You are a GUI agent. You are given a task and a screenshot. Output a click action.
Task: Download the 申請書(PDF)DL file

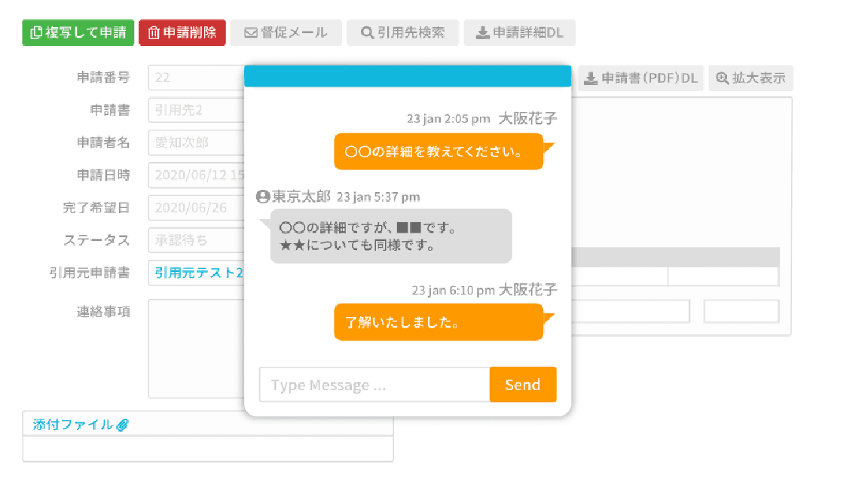(x=641, y=78)
